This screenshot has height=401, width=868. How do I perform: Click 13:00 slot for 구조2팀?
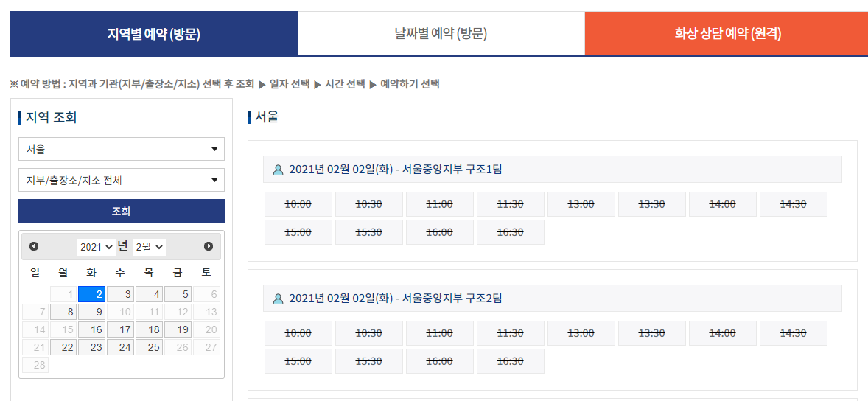[581, 333]
